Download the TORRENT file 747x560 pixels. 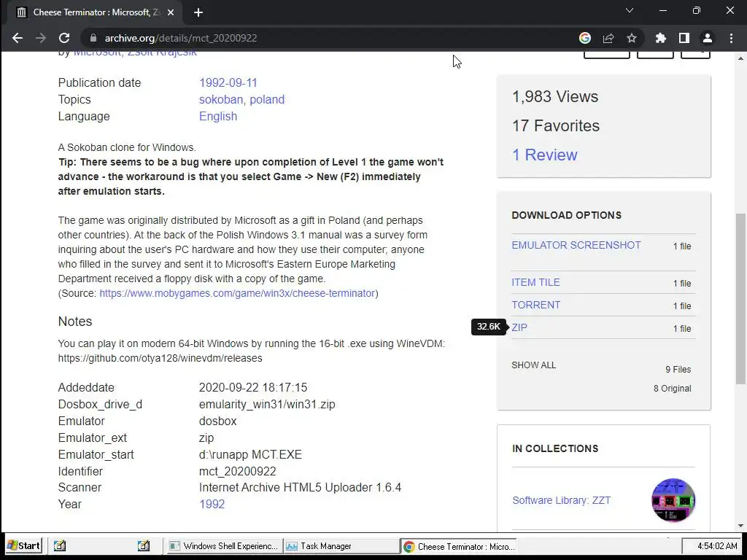(x=536, y=306)
